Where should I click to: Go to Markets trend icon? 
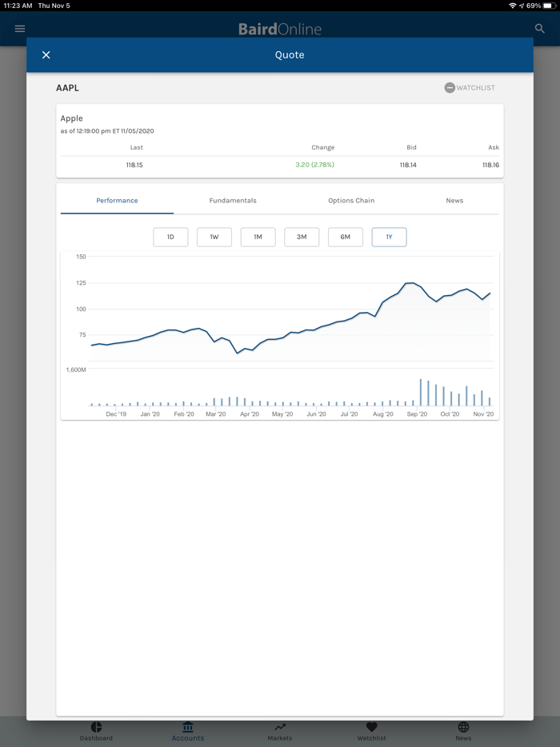point(280,727)
